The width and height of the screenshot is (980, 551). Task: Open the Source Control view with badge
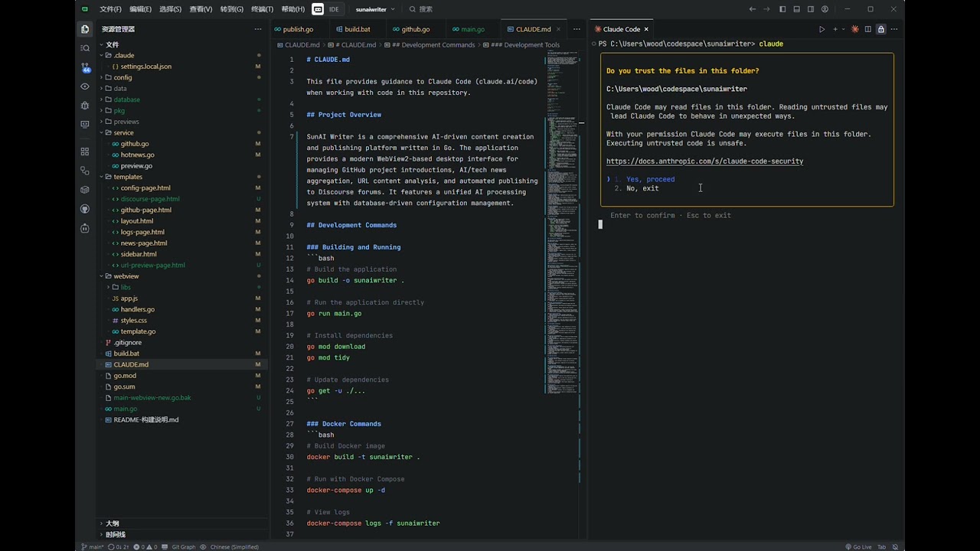pos(85,67)
